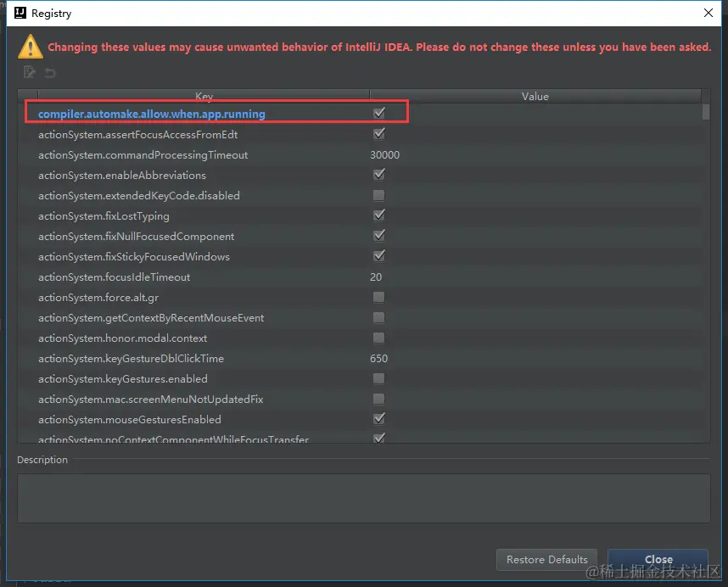Toggle actionSystem.fixLostTyping checkbox
The width and height of the screenshot is (728, 587).
[x=379, y=215]
